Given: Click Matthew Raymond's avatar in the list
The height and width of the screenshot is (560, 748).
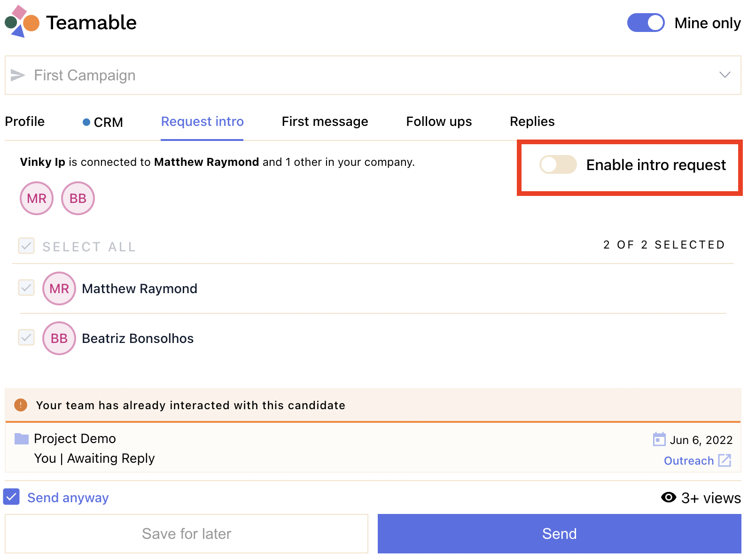Looking at the screenshot, I should (x=59, y=288).
